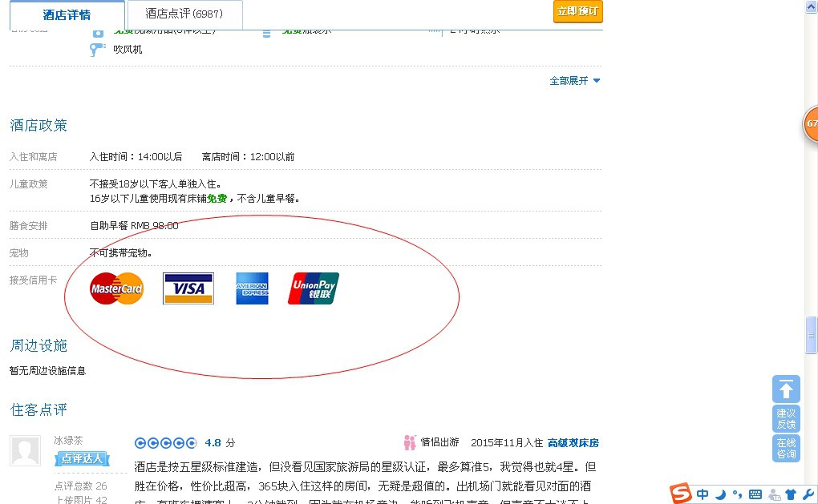818x504 pixels.
Task: Open the 在线咨询 online consultation button
Action: [x=786, y=448]
